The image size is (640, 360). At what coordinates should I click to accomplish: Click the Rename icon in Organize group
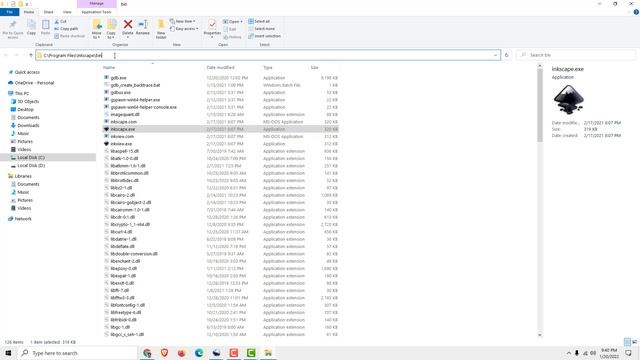[142, 24]
